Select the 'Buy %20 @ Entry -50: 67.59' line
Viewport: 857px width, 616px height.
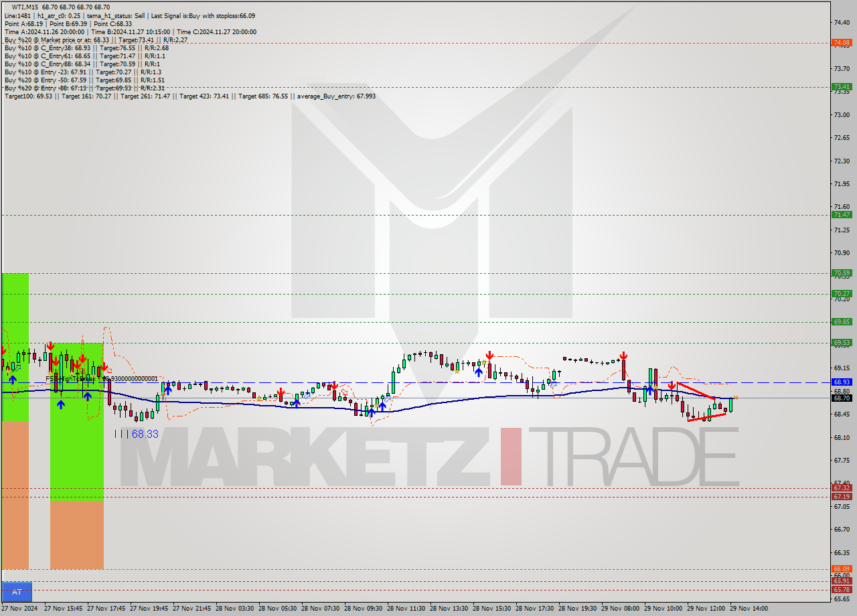84,80
